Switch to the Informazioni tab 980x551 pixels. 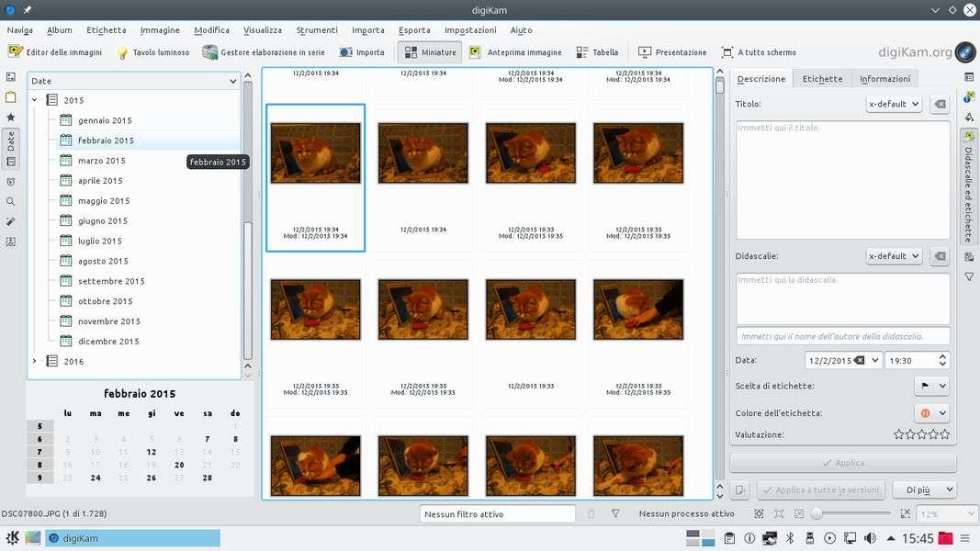click(884, 79)
